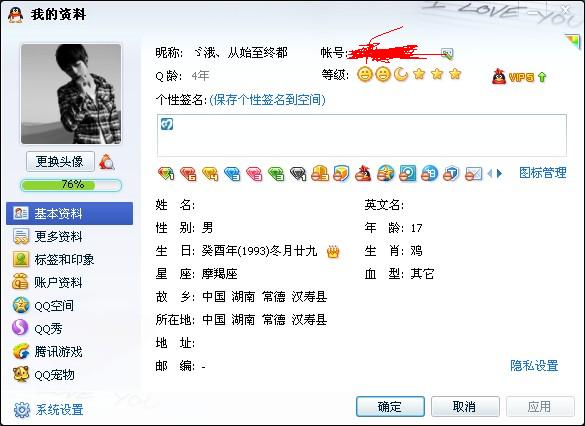Open 系统设置 gear settings
The width and height of the screenshot is (585, 426).
click(x=49, y=410)
